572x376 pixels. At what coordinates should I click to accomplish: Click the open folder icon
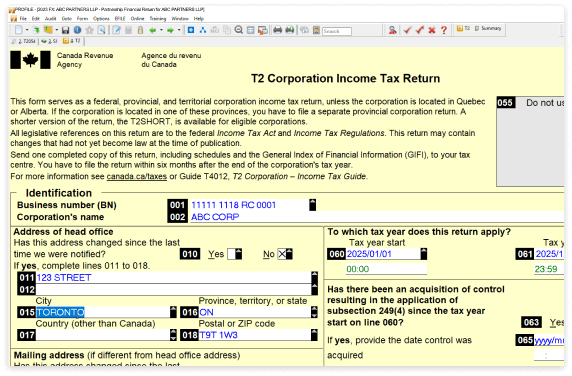[48, 30]
